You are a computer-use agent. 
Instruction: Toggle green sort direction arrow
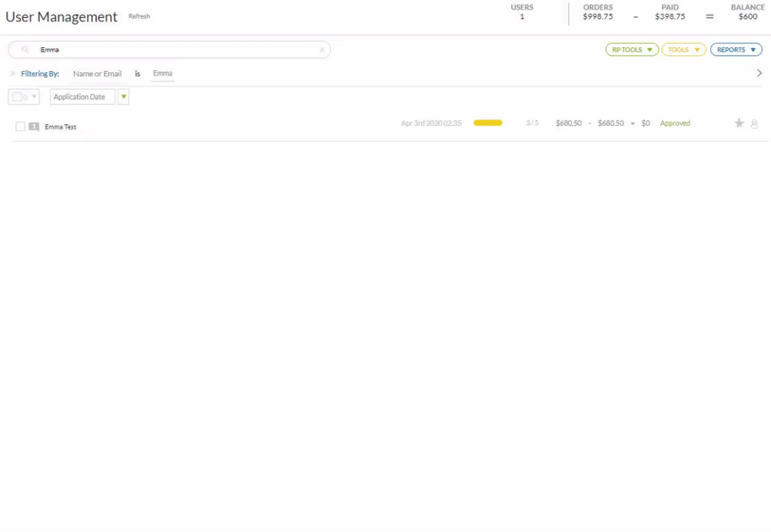click(123, 97)
